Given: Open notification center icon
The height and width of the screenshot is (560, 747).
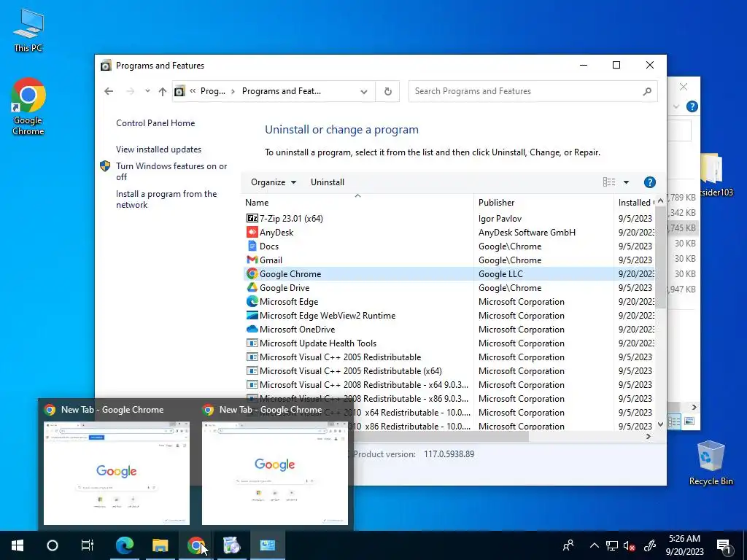Looking at the screenshot, I should 724,545.
